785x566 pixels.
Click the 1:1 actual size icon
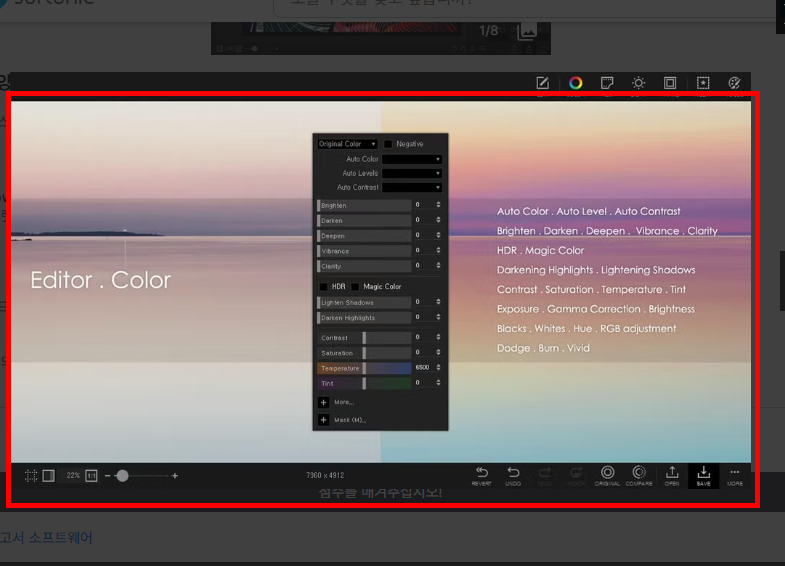91,475
